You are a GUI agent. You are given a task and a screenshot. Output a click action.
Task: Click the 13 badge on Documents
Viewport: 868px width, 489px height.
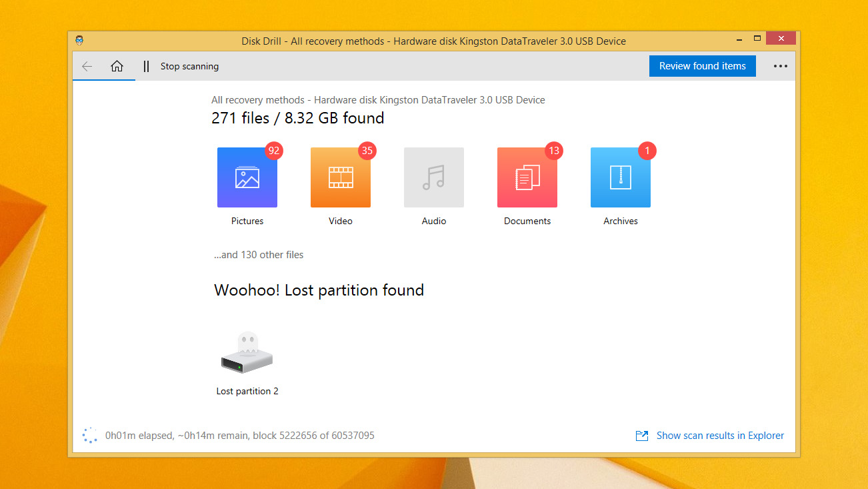[553, 151]
